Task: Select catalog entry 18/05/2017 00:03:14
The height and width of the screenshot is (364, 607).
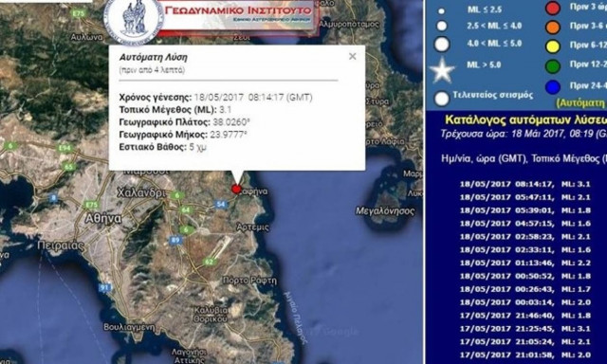Action: [x=524, y=302]
